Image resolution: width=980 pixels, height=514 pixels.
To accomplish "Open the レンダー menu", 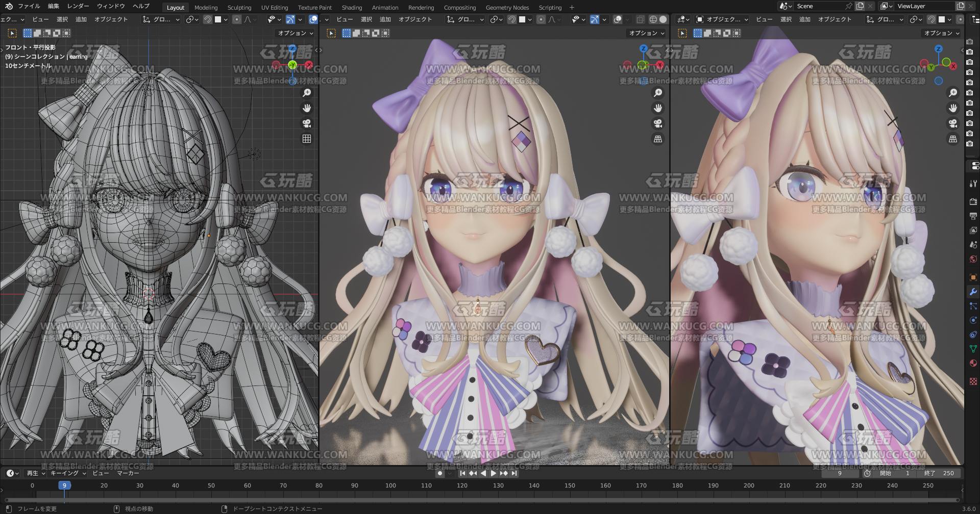I will tap(78, 6).
